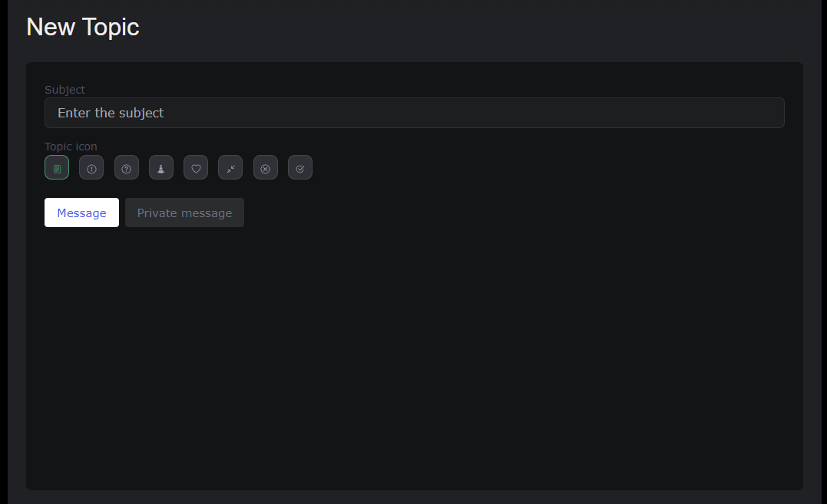Mark topic as rejected with X icon

266,167
